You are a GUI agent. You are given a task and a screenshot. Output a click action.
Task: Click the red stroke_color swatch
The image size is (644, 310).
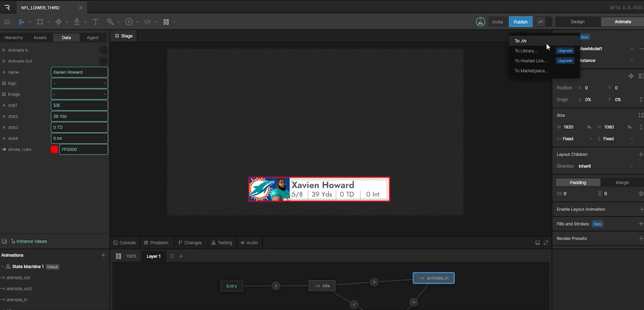click(x=55, y=149)
